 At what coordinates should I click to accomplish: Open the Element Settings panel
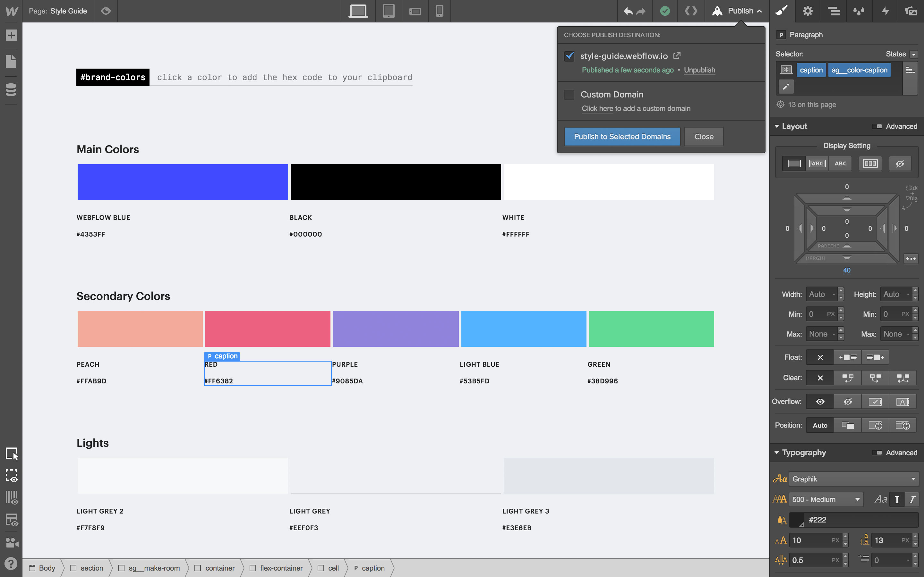tap(808, 11)
